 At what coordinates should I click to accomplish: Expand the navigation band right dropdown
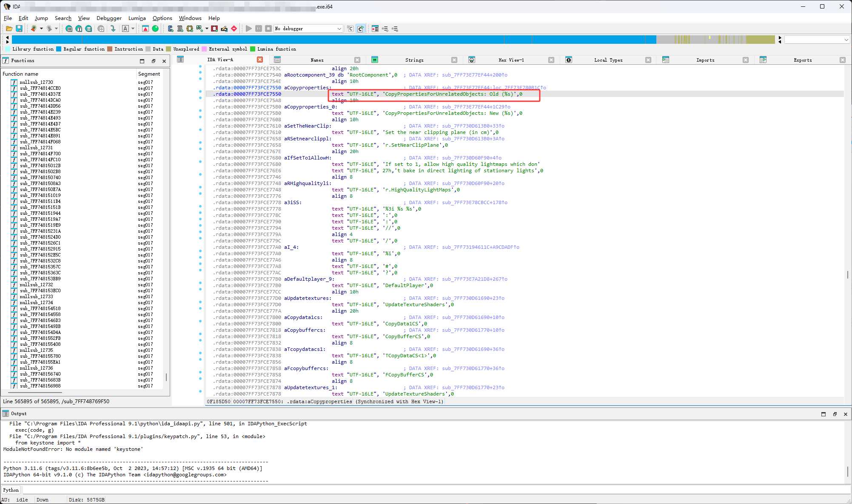tap(846, 40)
